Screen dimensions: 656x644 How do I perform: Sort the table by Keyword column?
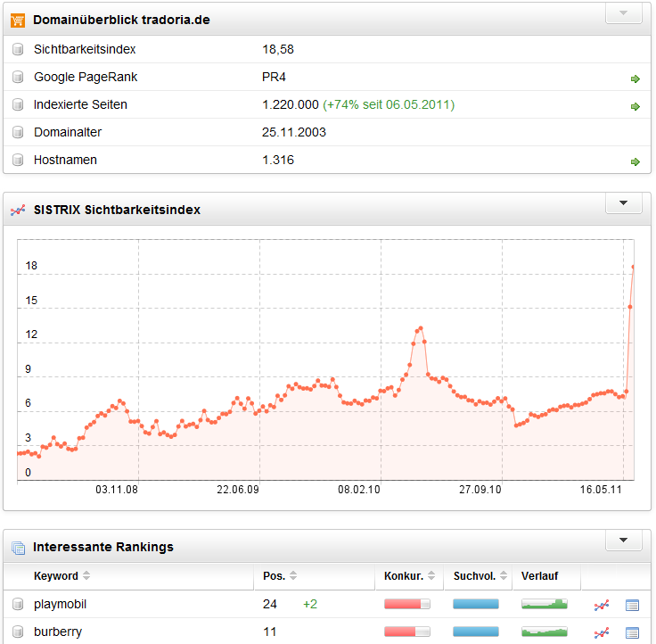(x=56, y=576)
